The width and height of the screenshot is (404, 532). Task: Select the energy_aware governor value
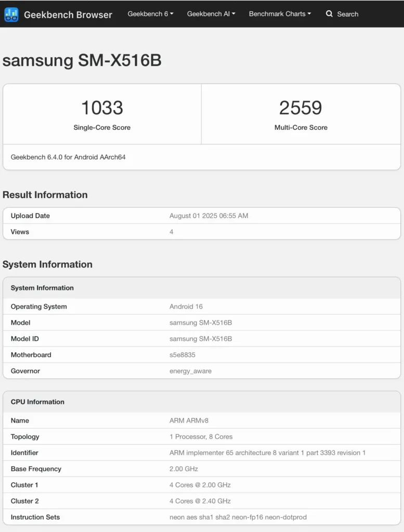click(190, 371)
